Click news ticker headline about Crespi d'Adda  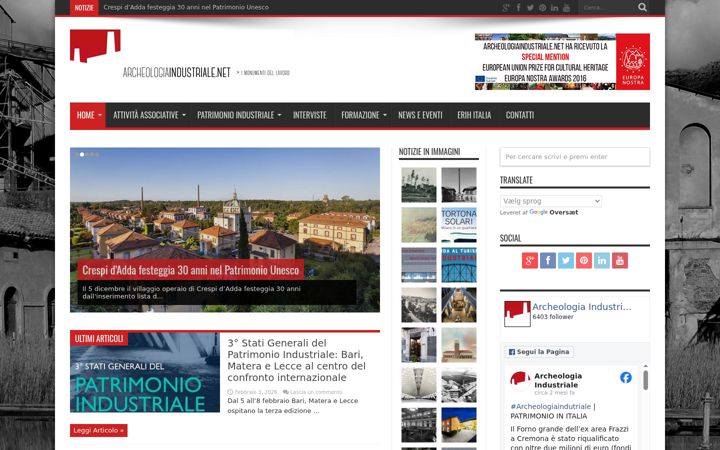tap(186, 7)
